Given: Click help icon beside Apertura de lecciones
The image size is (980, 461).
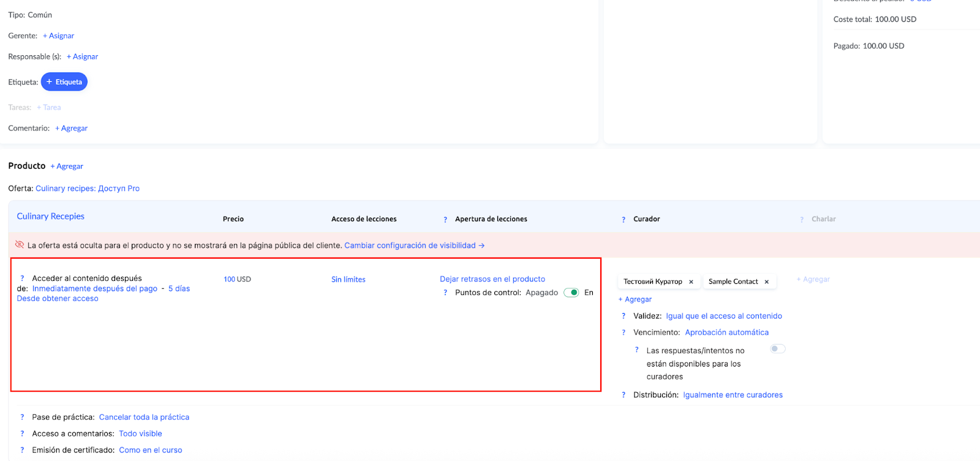Looking at the screenshot, I should [x=445, y=219].
